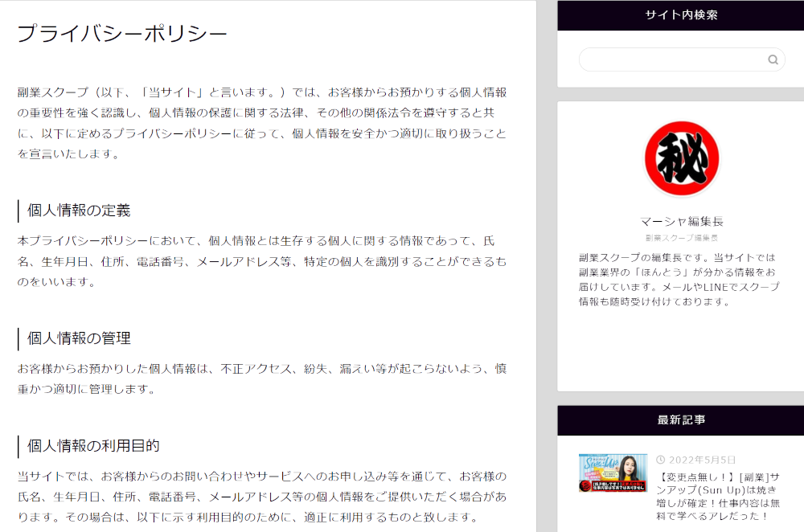Select the 個人情報の定義 section heading

79,211
